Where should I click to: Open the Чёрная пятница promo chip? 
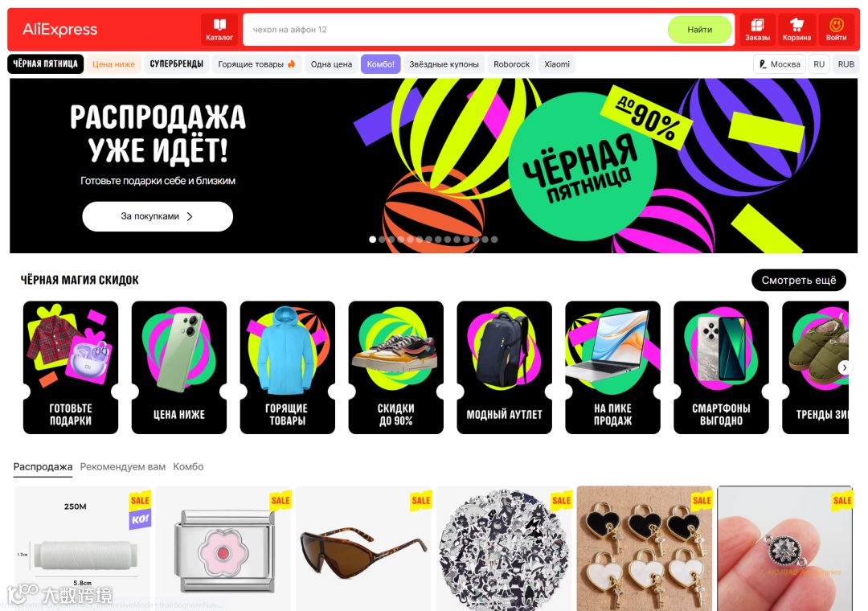coord(45,64)
